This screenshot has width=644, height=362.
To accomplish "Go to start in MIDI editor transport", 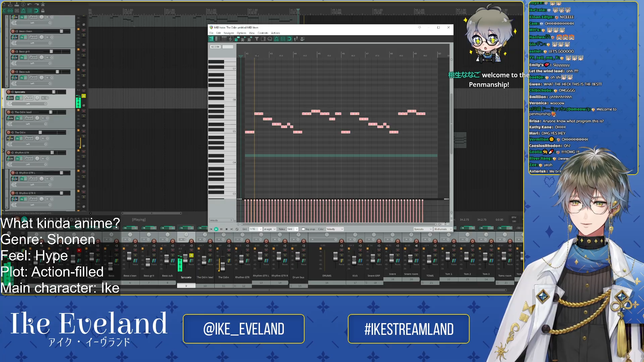I will 211,229.
